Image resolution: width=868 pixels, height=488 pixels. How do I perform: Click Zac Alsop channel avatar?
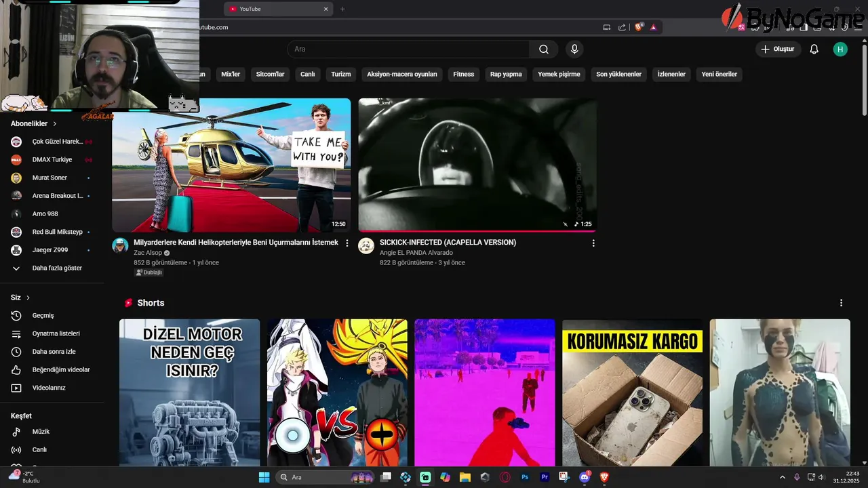point(120,245)
